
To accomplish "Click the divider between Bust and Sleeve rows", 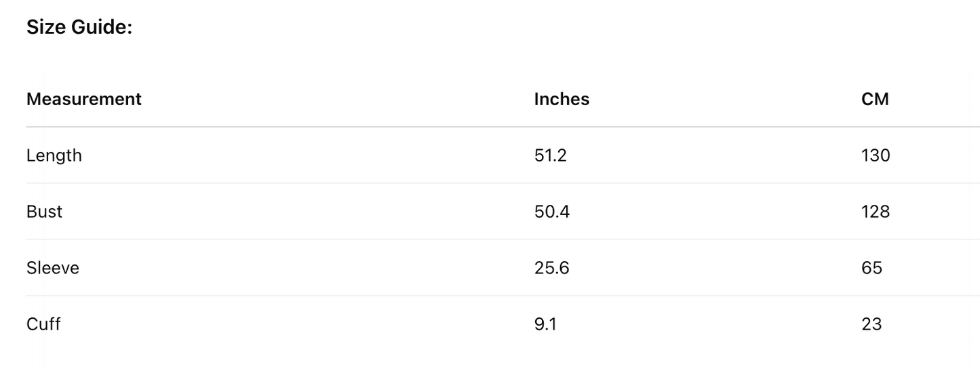I will pos(503,239).
